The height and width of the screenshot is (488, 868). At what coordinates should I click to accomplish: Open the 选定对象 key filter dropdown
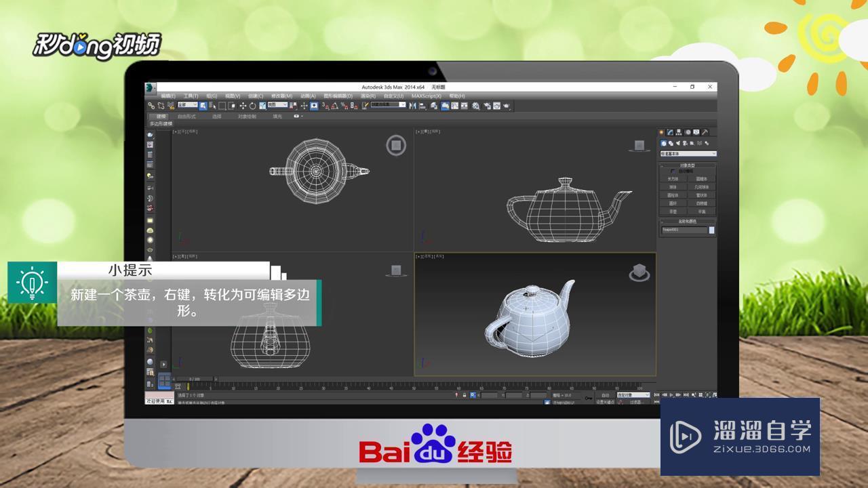(633, 395)
